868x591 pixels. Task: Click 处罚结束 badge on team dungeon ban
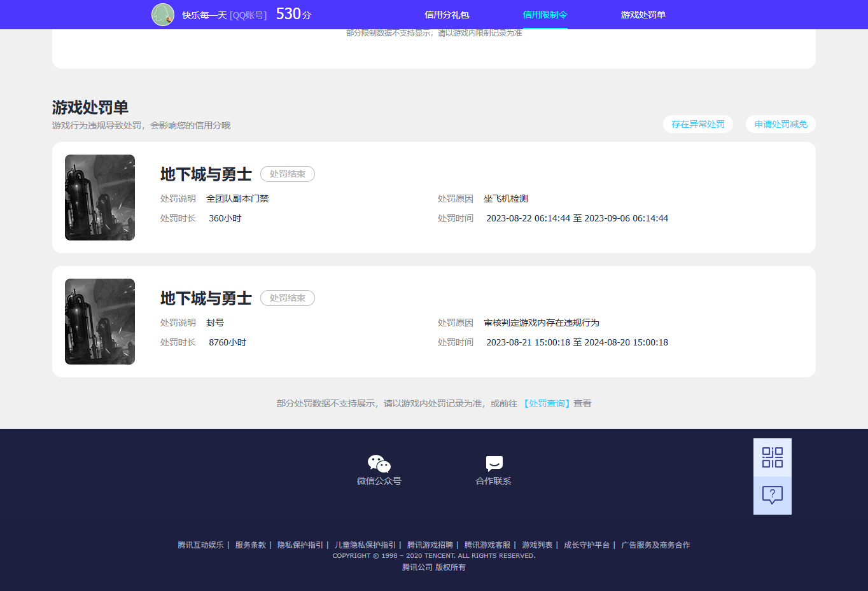[287, 174]
